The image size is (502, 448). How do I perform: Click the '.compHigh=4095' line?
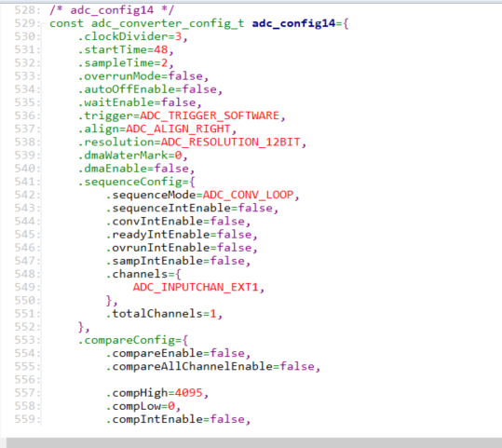pyautogui.click(x=157, y=393)
